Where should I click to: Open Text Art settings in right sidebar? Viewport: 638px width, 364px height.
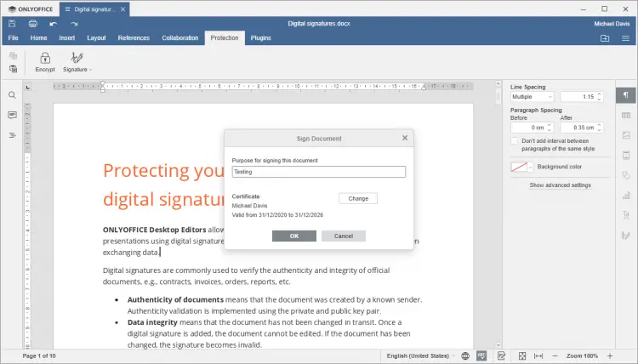pos(626,215)
